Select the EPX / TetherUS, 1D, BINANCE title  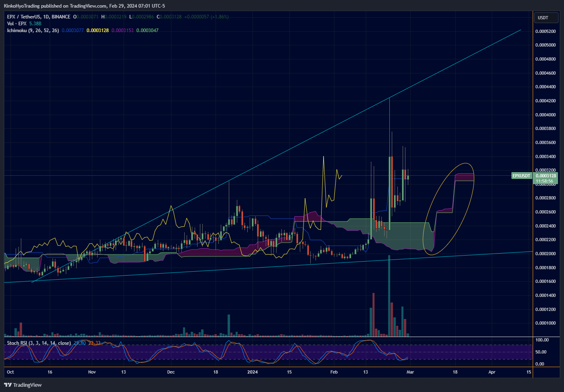click(39, 17)
